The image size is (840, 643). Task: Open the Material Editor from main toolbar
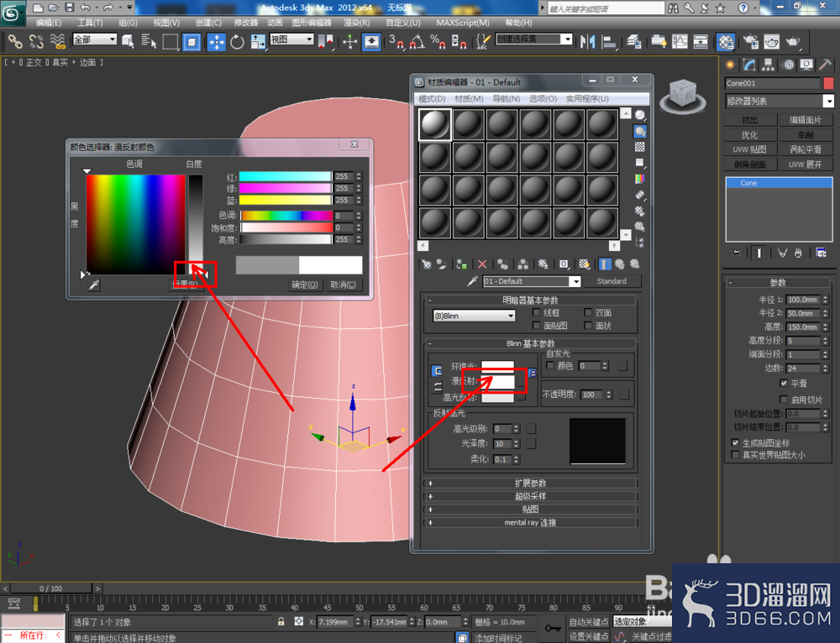tap(726, 42)
